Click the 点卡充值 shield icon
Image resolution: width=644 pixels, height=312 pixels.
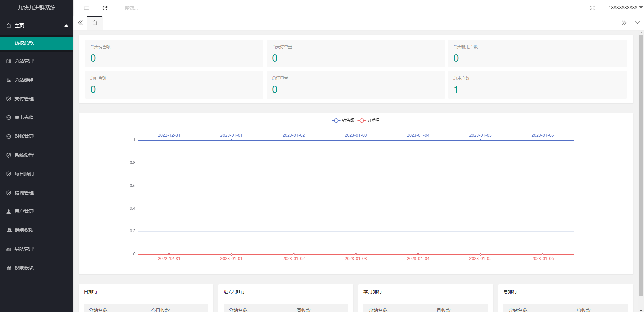[x=9, y=117]
